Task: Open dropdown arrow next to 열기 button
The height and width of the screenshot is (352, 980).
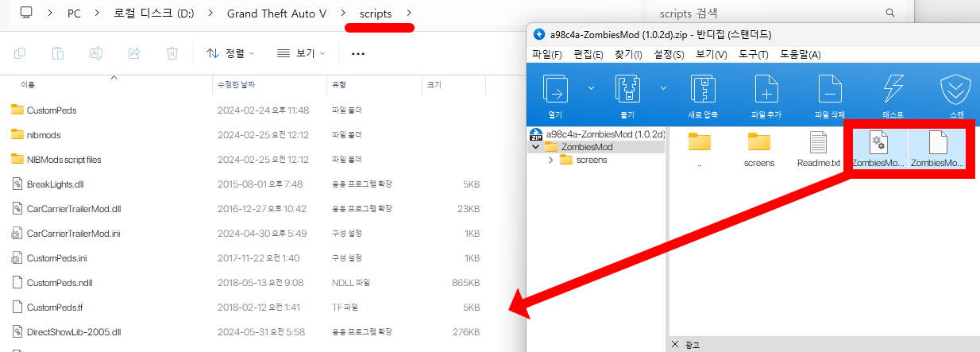Action: (x=591, y=88)
